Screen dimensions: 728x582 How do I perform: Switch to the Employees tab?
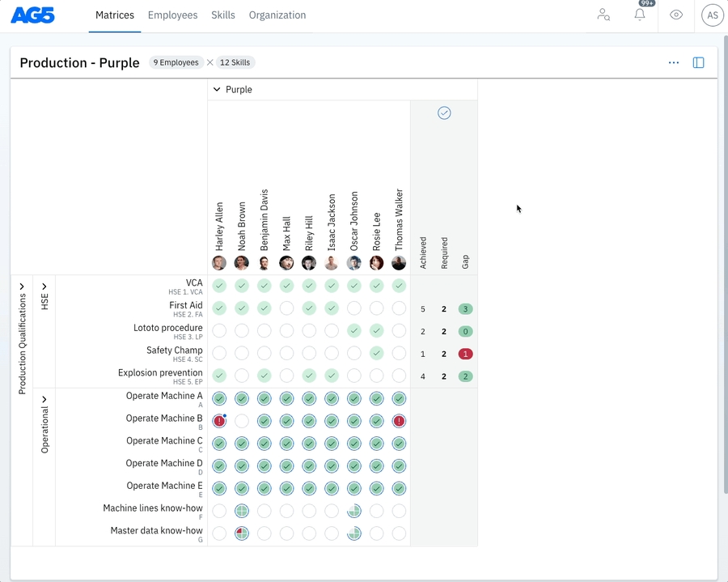tap(172, 15)
